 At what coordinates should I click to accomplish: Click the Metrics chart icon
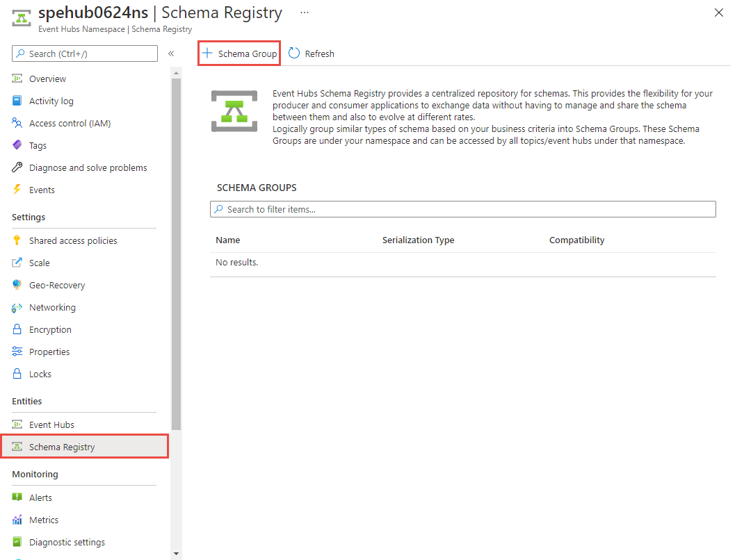[17, 520]
